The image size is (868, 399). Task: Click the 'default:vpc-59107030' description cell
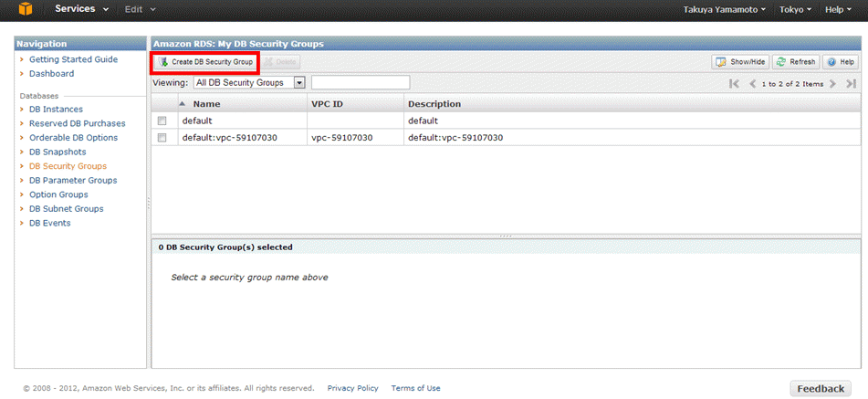pyautogui.click(x=633, y=138)
